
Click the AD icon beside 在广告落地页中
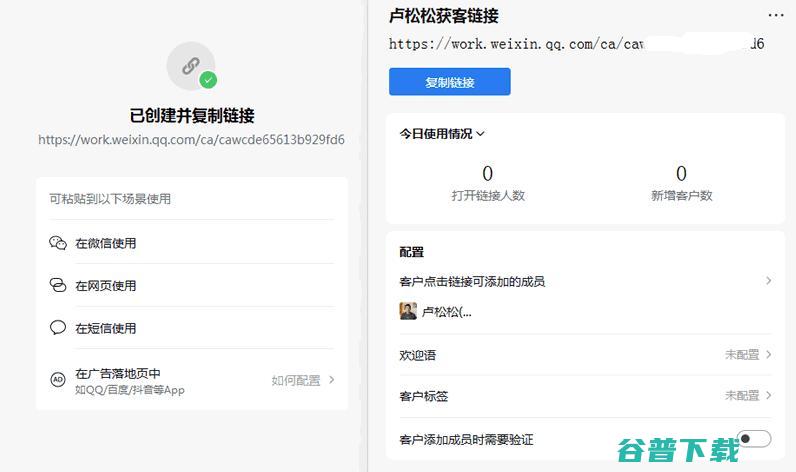(58, 379)
